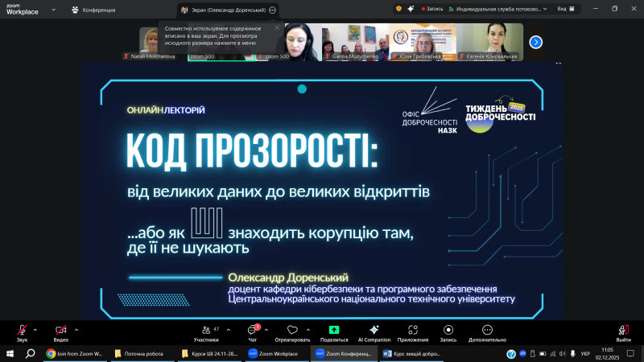The height and width of the screenshot is (362, 644).
Task: Start recording with the Запись toolbar button
Action: point(448,331)
